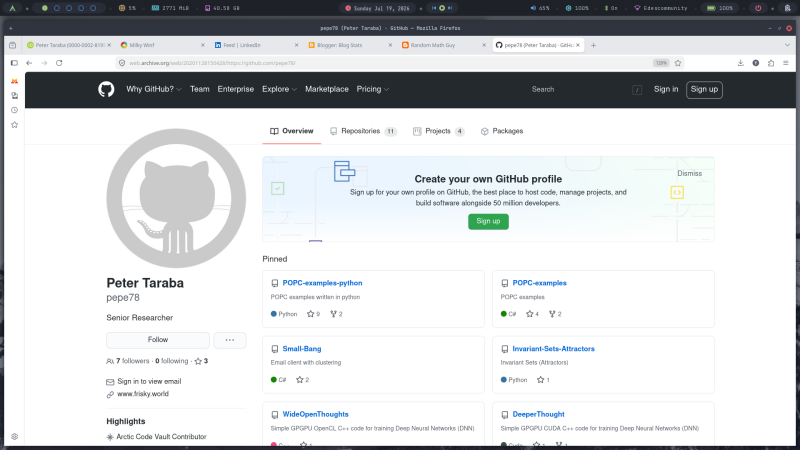Switch to the Feed LinkedIn browser tab
Screen dimensions: 800x450
(x=255, y=45)
